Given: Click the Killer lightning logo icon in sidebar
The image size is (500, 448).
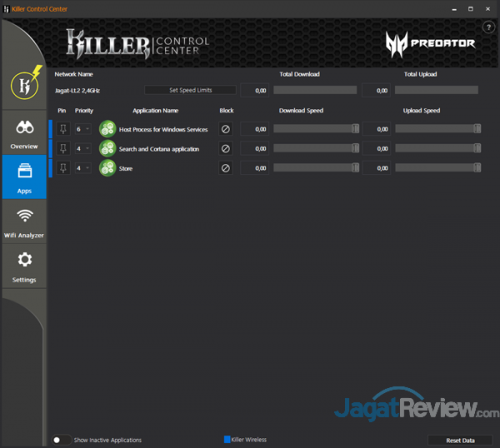Looking at the screenshot, I should click(25, 83).
